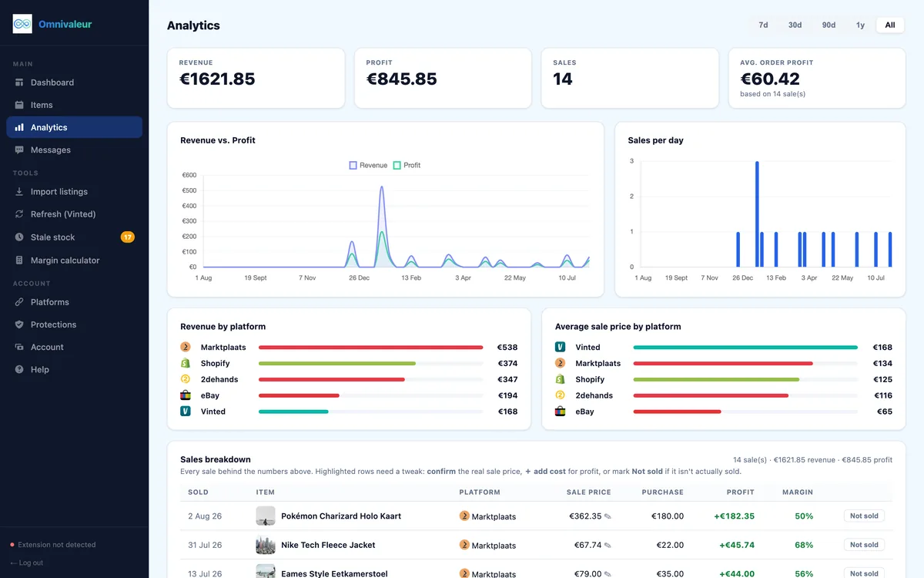Click the €180.00 purchase cell
The image size is (924, 578).
click(668, 516)
